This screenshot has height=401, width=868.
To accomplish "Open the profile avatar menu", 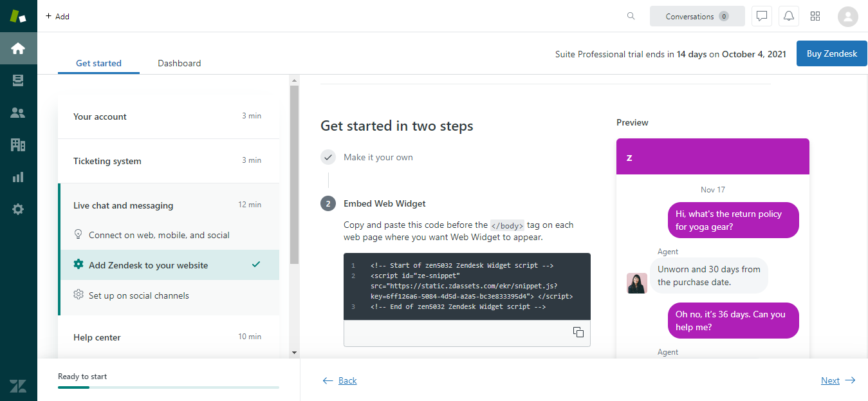I will point(847,15).
